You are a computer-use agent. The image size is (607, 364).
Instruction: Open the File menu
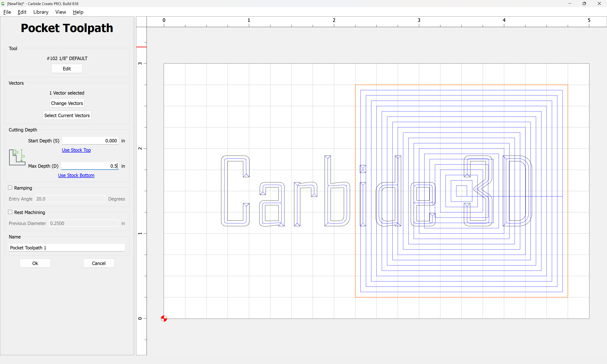pos(7,12)
